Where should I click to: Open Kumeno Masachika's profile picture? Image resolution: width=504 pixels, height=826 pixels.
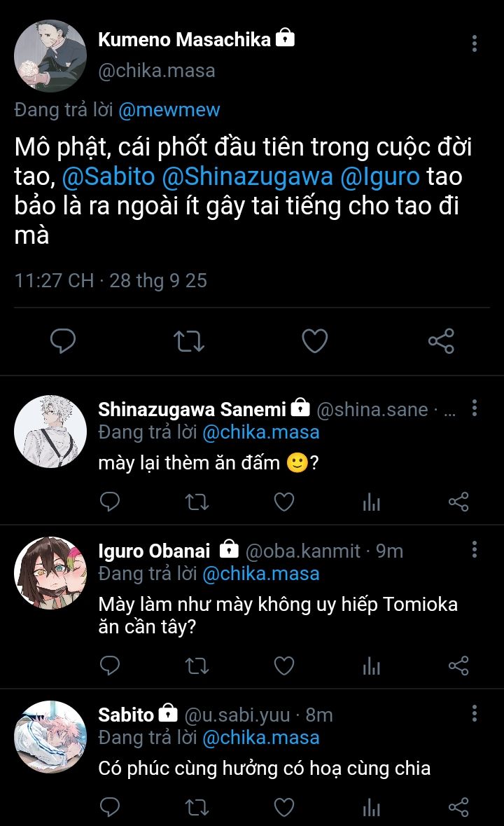(50, 56)
